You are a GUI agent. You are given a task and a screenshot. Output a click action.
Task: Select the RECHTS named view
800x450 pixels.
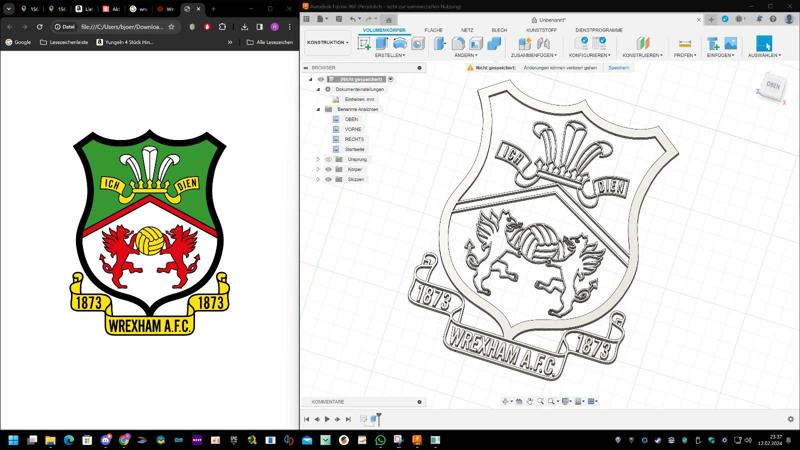click(354, 139)
